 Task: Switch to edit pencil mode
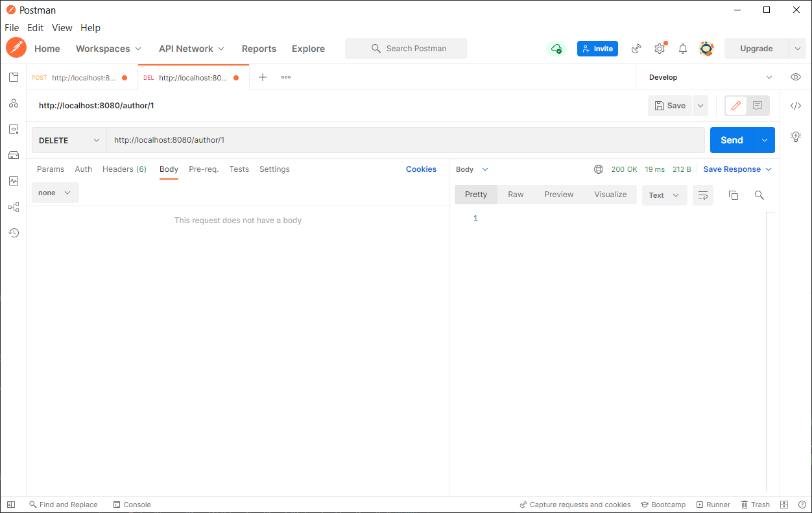tap(736, 106)
